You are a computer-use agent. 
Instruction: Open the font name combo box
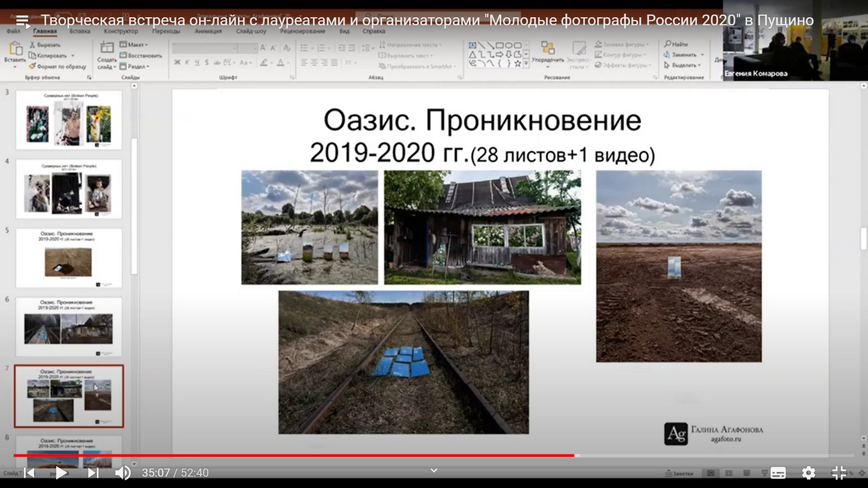click(205, 48)
